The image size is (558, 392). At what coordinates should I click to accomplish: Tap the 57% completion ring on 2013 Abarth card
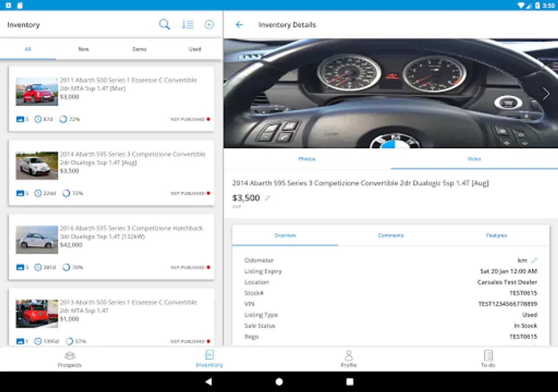(69, 341)
